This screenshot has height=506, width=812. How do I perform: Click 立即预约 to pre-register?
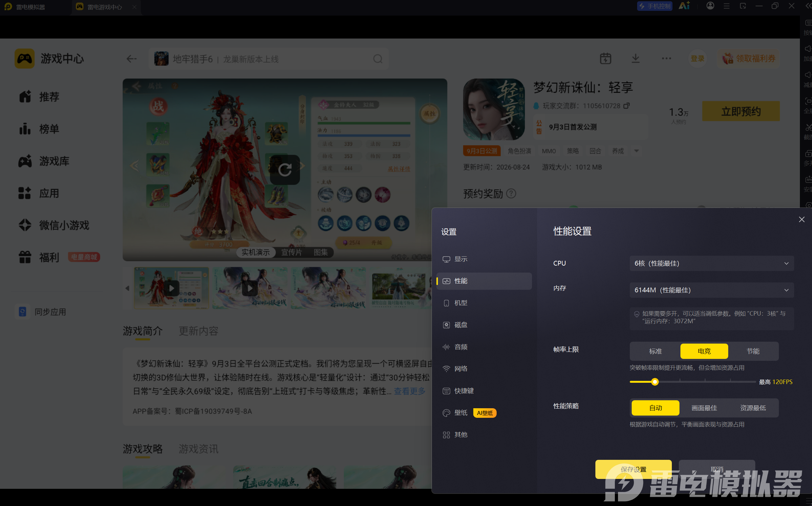click(741, 111)
